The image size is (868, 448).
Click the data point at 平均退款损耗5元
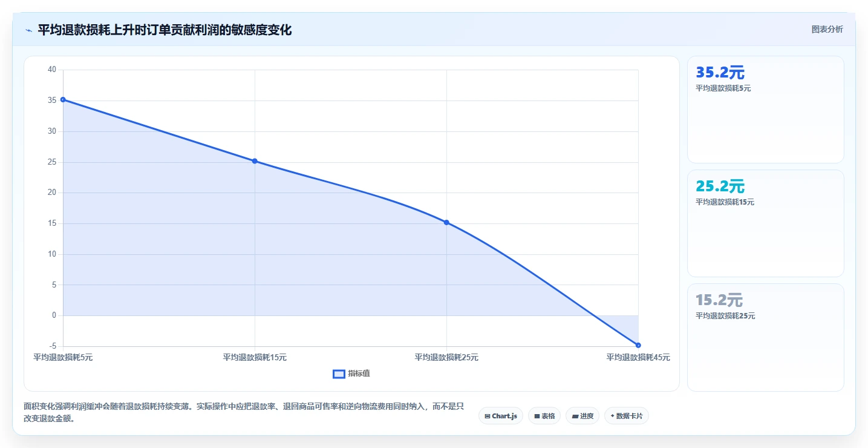tap(63, 99)
